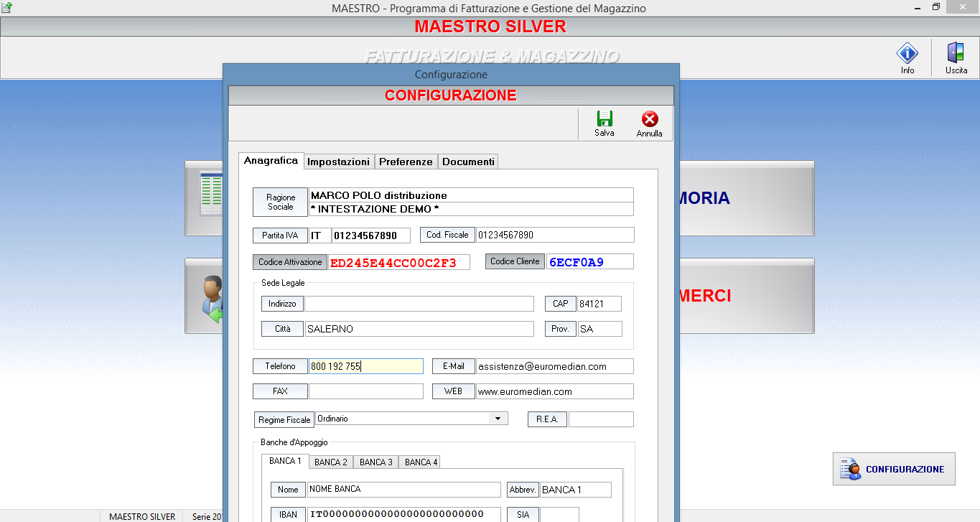Click the bank Nome field NOME BANCA
980x522 pixels.
point(404,489)
